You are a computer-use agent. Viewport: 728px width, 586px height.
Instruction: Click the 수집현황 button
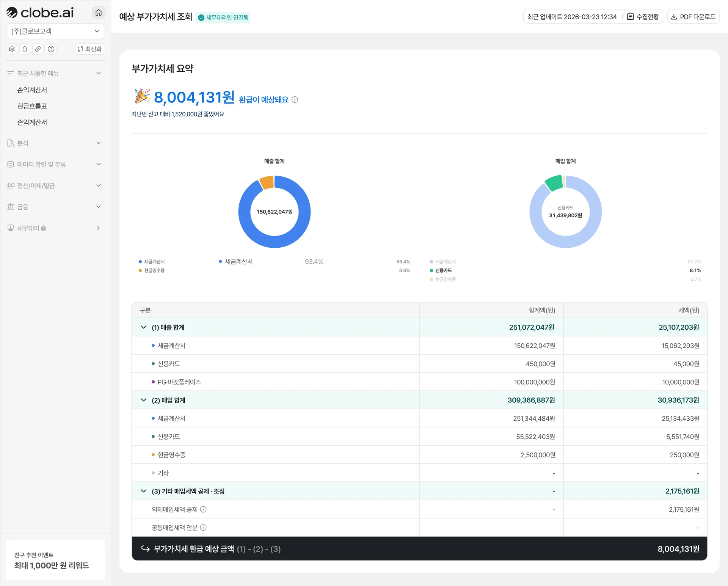[x=643, y=17]
